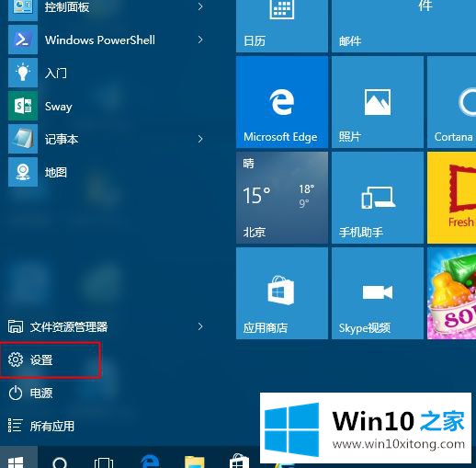Image resolution: width=476 pixels, height=468 pixels.
Task: Open the 应用商店 store tile
Action: coord(282,293)
